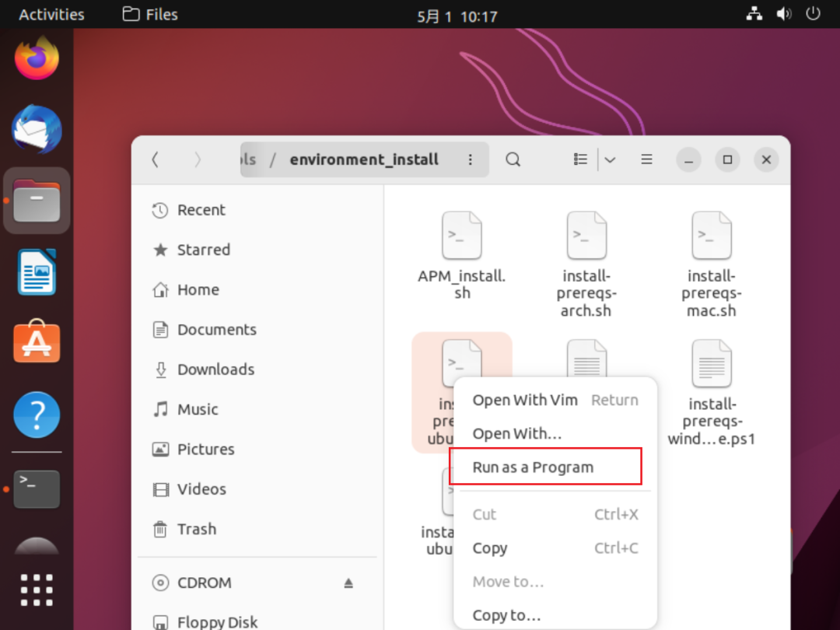The image size is (840, 630).
Task: Open LibreOffice Writer from the dock
Action: click(x=37, y=272)
